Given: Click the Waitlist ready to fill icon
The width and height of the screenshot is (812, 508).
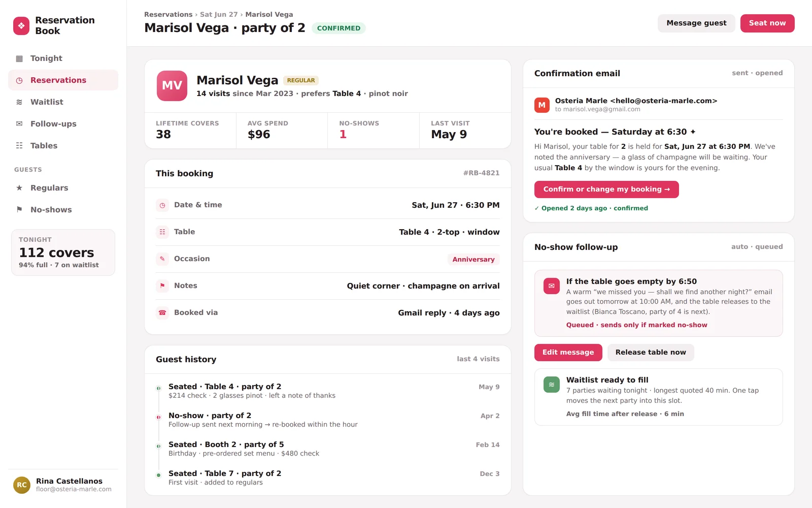Looking at the screenshot, I should click(x=552, y=385).
